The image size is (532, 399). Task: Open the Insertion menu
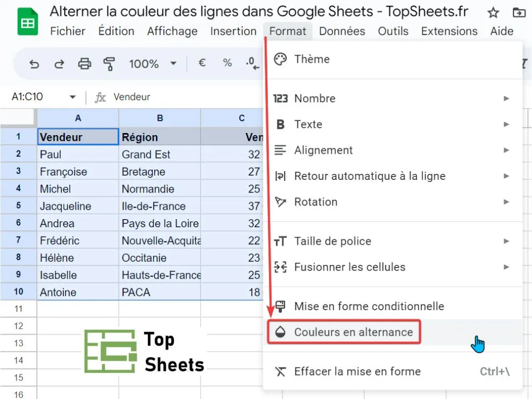(x=234, y=31)
